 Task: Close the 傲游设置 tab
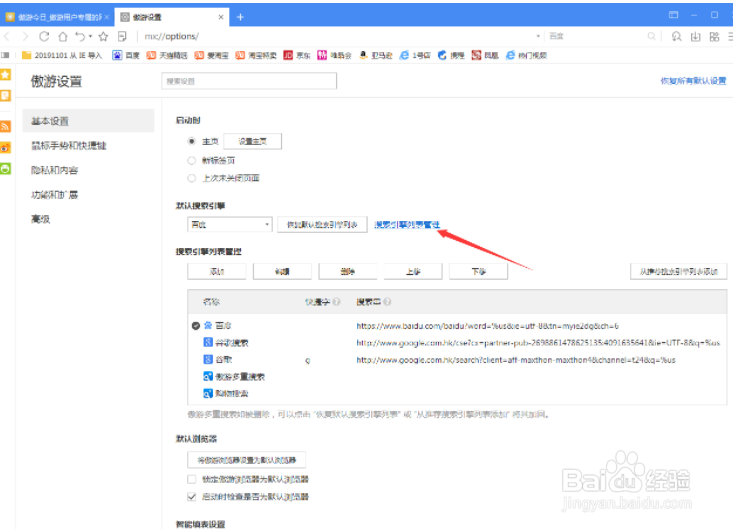click(x=221, y=17)
